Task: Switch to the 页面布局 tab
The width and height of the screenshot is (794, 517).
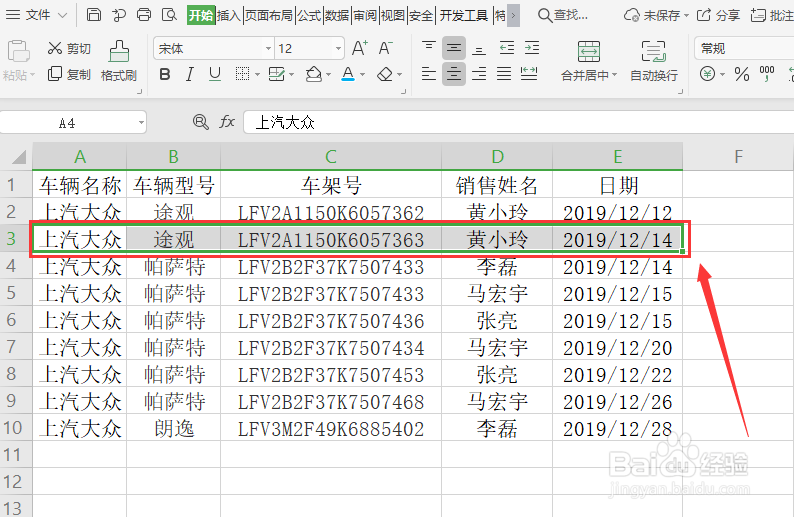Action: (x=269, y=15)
